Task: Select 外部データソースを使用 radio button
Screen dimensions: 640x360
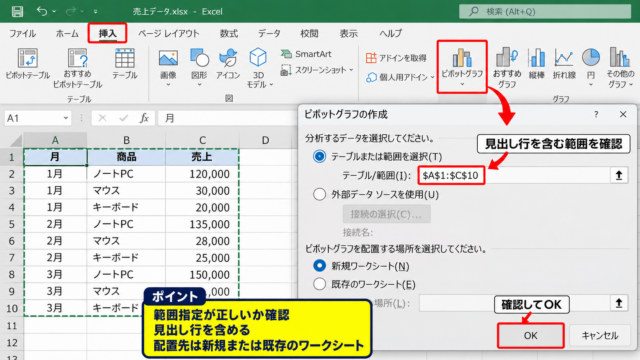Action: pos(320,194)
